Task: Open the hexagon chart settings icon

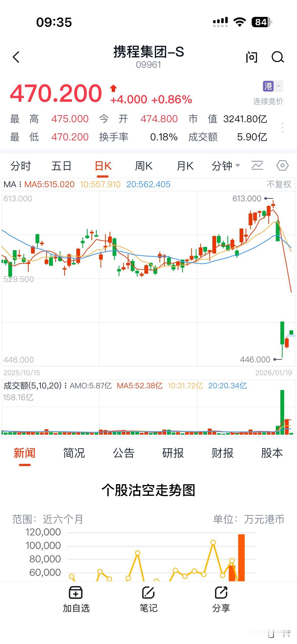Action: (x=282, y=166)
